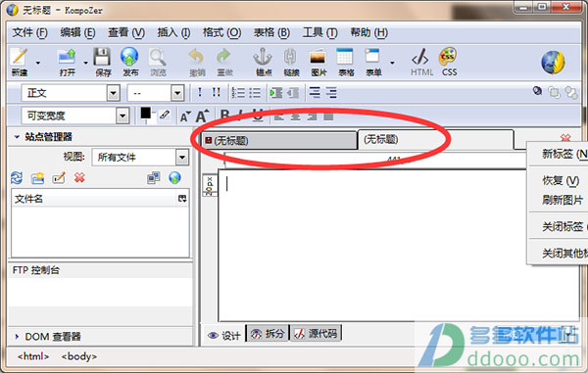Viewport: 588px width, 373px height.
Task: Open the 正文 paragraph format dropdown
Action: 71,92
